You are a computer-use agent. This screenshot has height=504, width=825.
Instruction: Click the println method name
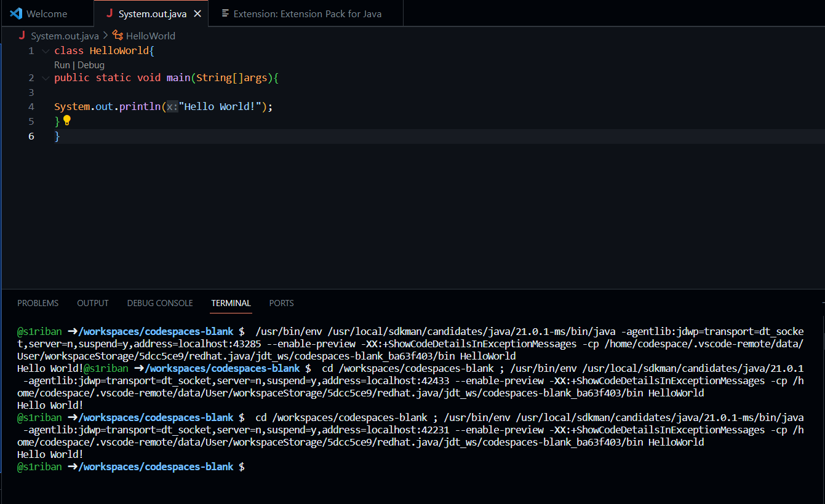coord(140,107)
